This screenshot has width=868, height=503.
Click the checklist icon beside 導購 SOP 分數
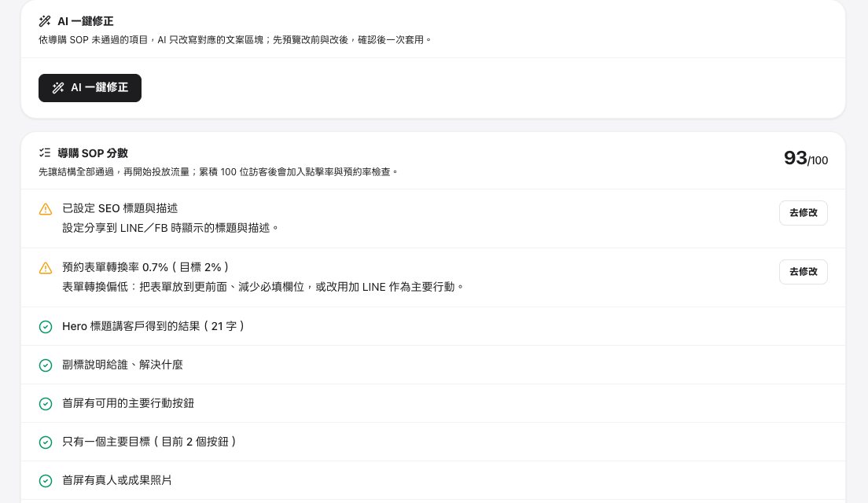click(x=45, y=152)
